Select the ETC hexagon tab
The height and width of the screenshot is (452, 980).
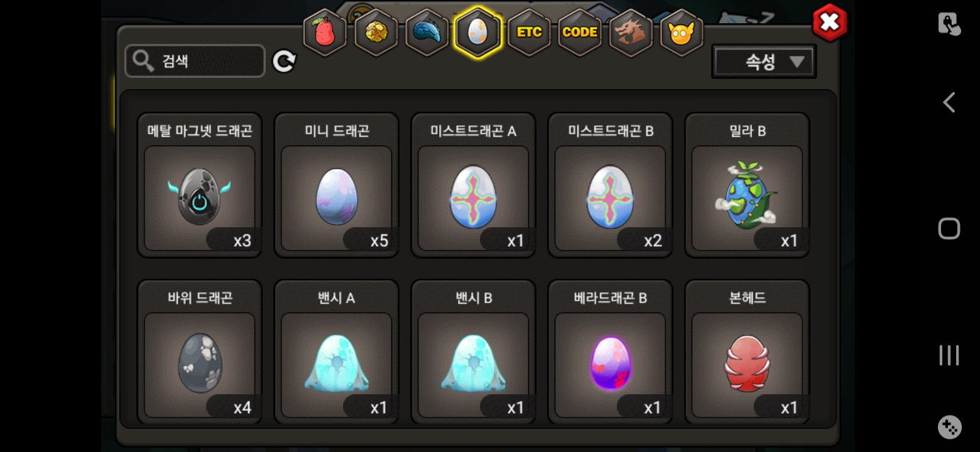tap(529, 32)
